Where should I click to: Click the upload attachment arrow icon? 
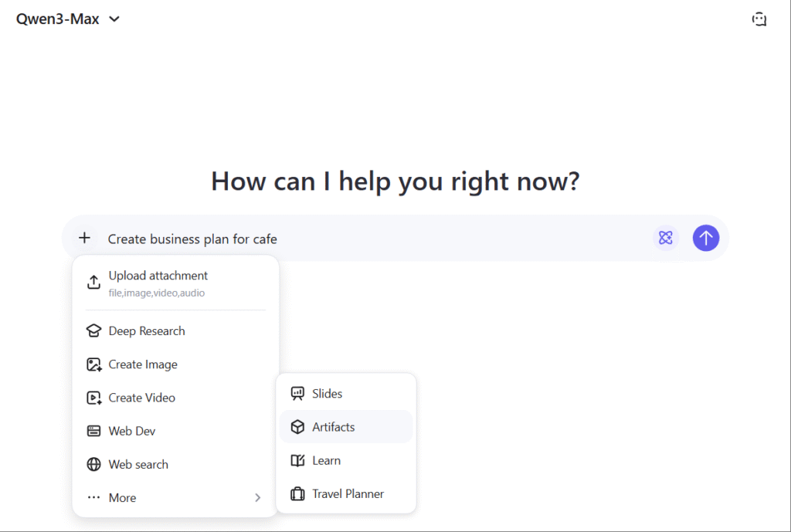coord(93,283)
